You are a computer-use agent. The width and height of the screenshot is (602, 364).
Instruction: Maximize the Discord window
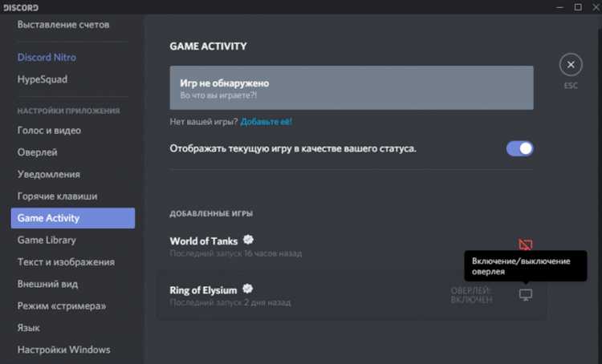click(578, 7)
